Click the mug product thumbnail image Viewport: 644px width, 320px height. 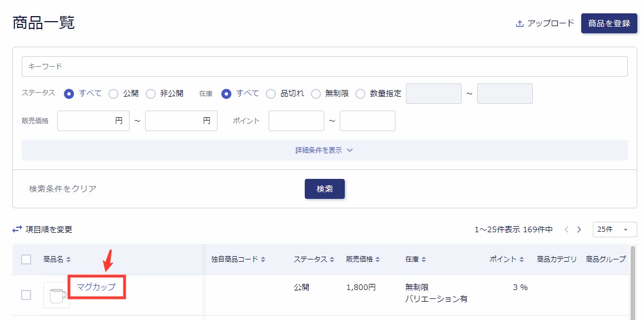click(x=57, y=295)
